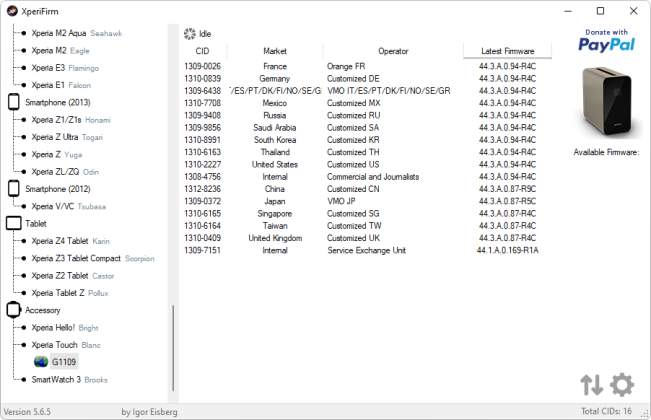Select the France Orange FR row
The width and height of the screenshot is (651, 420).
point(367,66)
